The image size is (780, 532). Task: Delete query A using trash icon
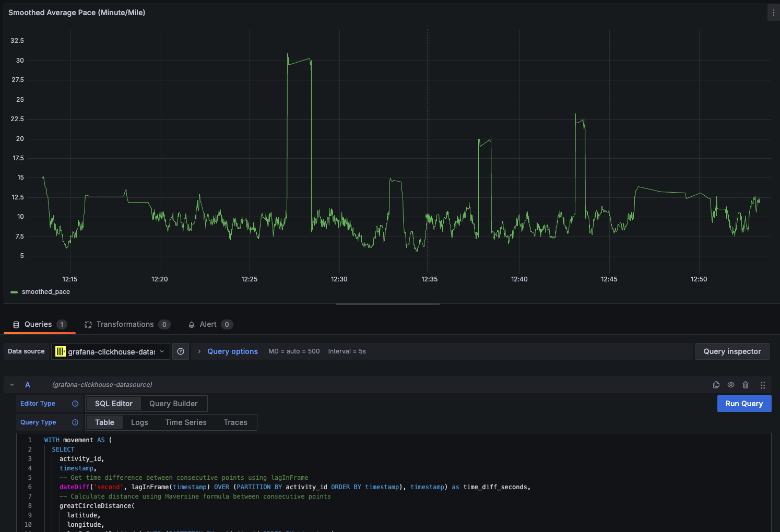click(x=746, y=385)
